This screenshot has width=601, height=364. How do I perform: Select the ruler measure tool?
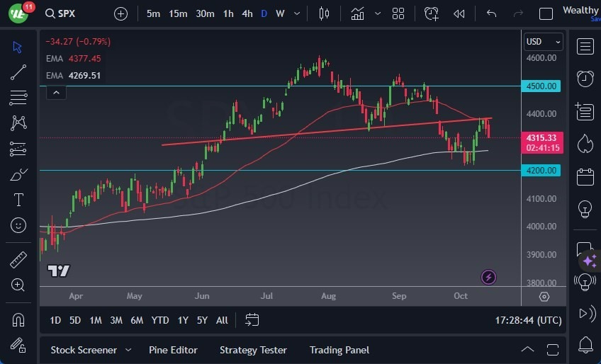pos(18,260)
